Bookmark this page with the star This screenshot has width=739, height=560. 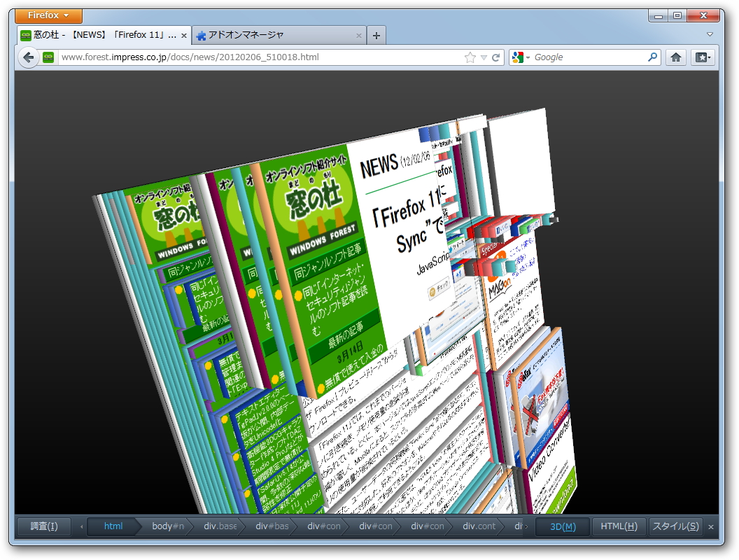click(470, 57)
